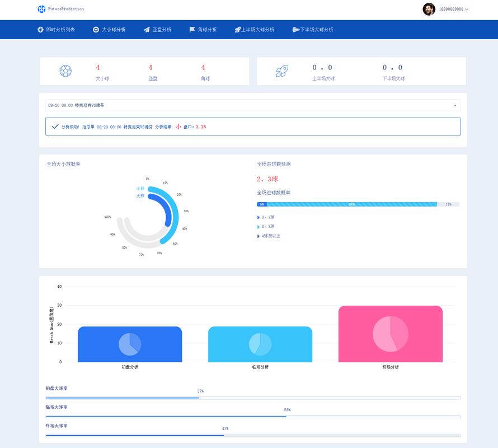Open 即时分析列表 navigation link
Viewport: 498px width, 448px height.
pyautogui.click(x=56, y=30)
